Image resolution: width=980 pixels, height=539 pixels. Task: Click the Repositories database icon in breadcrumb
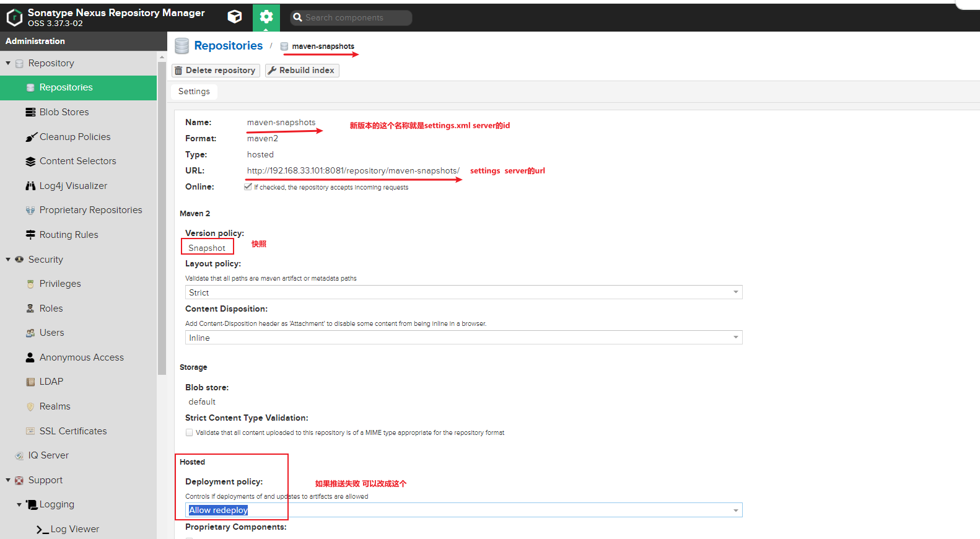coord(182,46)
